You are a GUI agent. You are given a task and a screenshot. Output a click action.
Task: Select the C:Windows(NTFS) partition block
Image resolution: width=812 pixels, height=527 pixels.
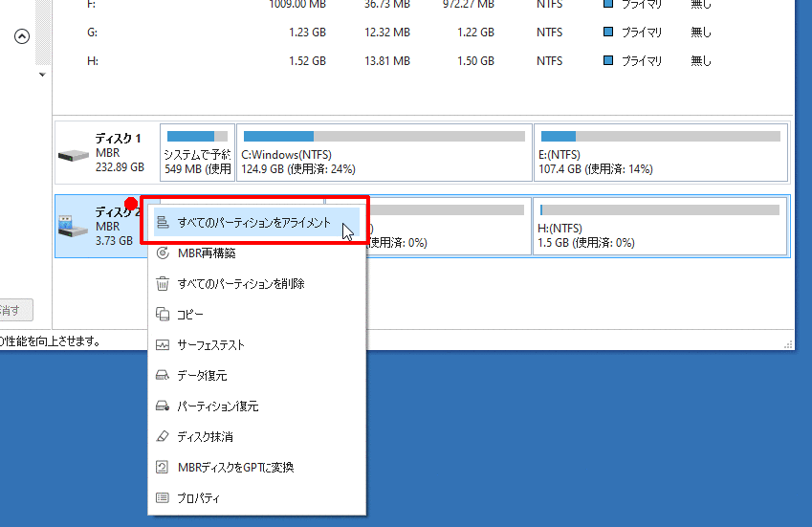(x=384, y=152)
